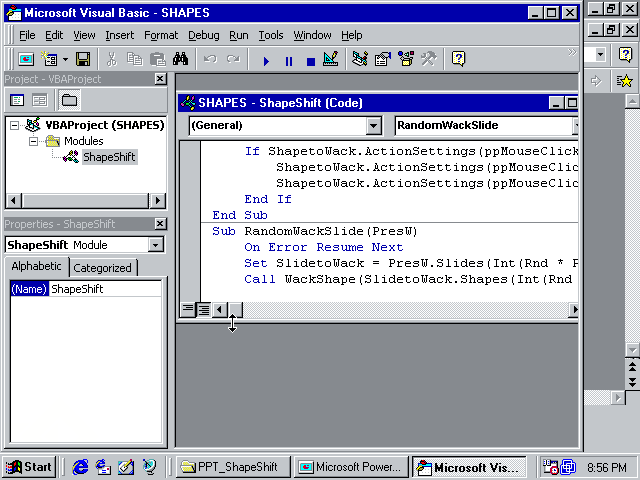Expand the toolbar overflow chevron
This screenshot has width=640, height=480.
[x=572, y=52]
